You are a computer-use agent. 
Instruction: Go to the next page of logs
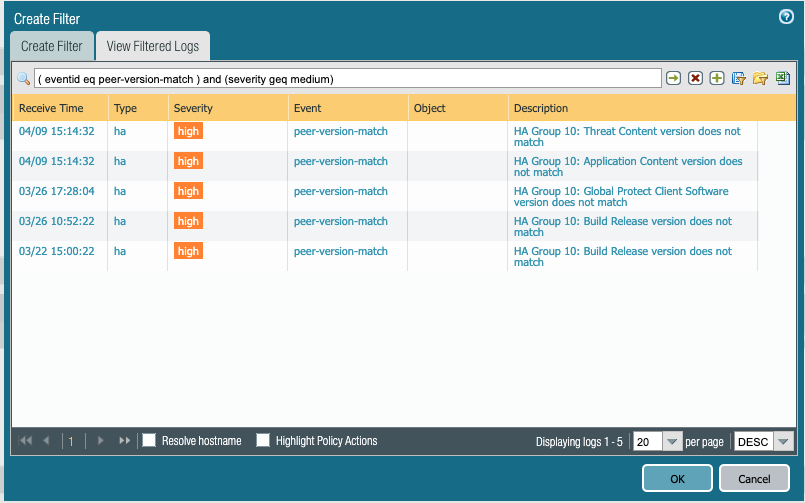(x=100, y=441)
